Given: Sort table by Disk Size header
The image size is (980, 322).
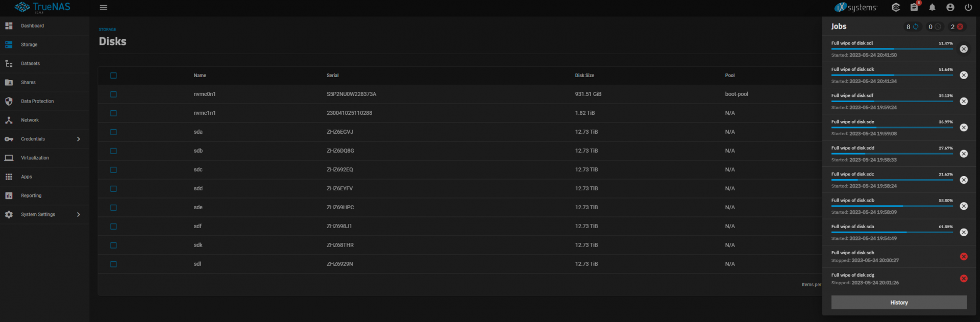Looking at the screenshot, I should tap(584, 76).
